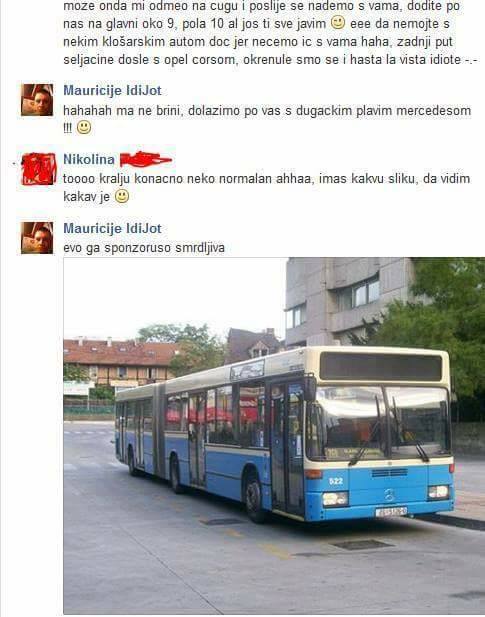This screenshot has height=617, width=485.
Task: Click Nikolina's red scribbled avatar
Action: click(x=39, y=169)
